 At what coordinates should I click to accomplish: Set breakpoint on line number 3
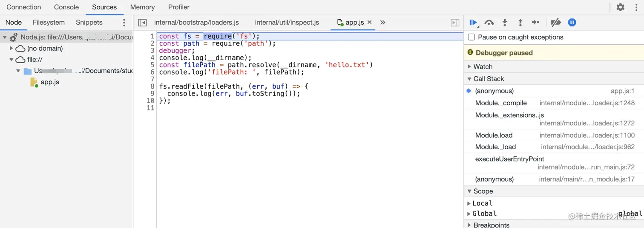[x=152, y=51]
